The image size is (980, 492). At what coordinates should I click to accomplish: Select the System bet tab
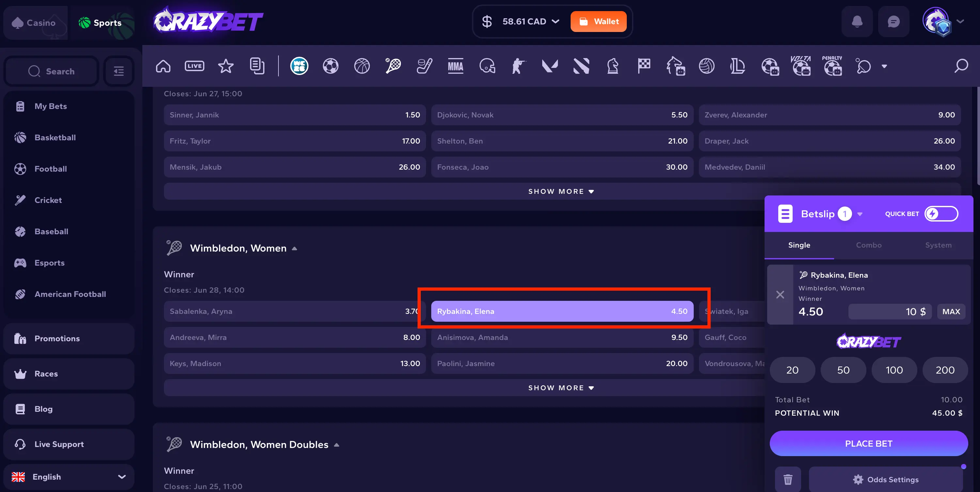point(939,245)
